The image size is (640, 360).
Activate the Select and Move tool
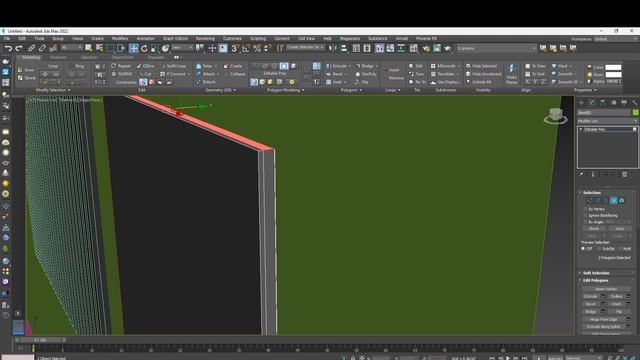(133, 48)
